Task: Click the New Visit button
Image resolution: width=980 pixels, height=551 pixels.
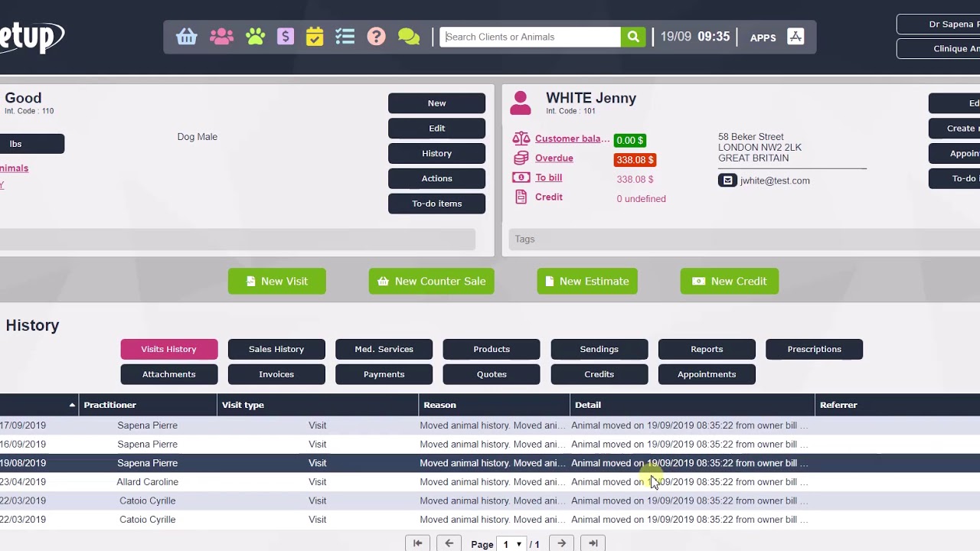Action: 277,281
